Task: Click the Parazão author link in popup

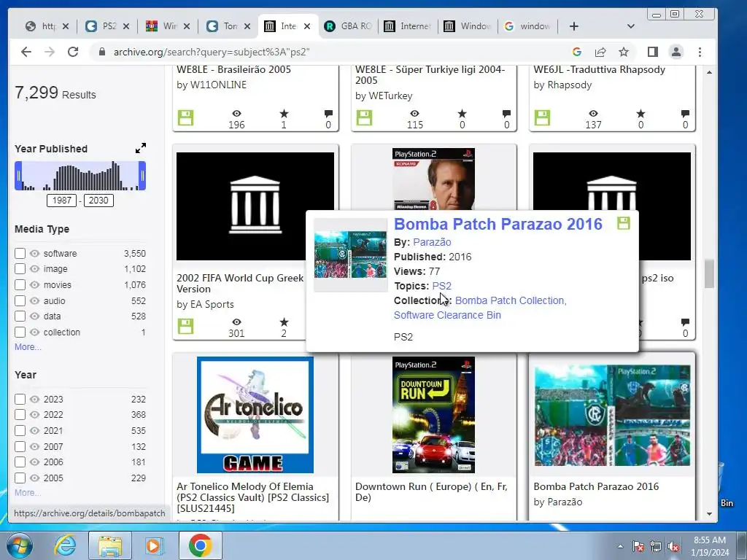Action: [x=432, y=242]
